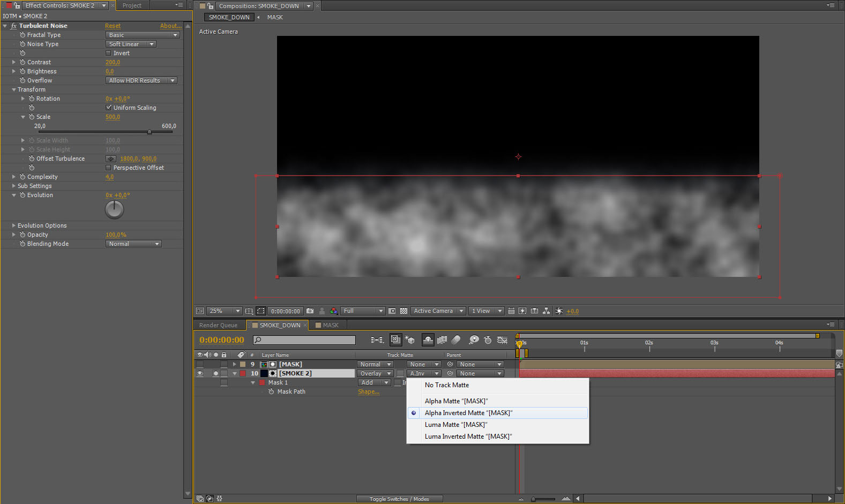Select Luma Matte "[MASK]" from menu

(x=456, y=425)
